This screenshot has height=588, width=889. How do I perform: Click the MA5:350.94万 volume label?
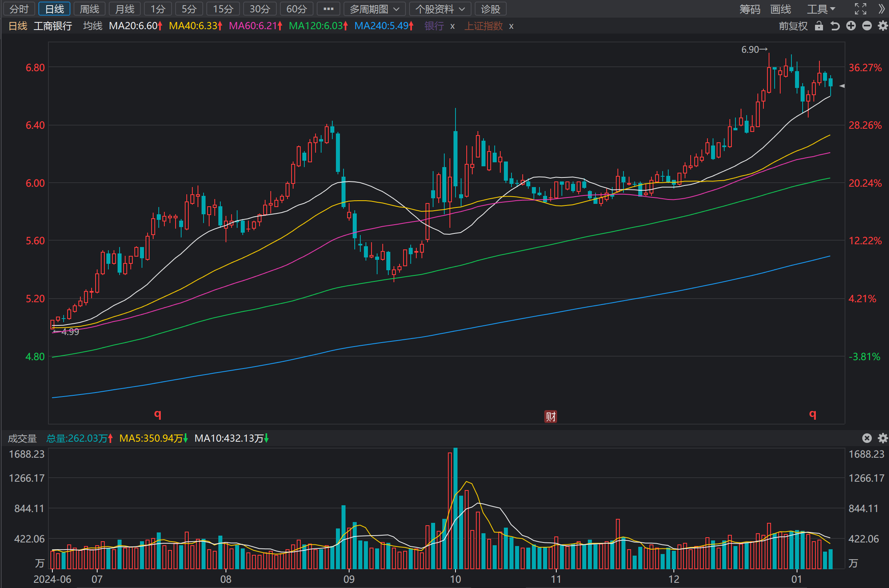coord(154,439)
